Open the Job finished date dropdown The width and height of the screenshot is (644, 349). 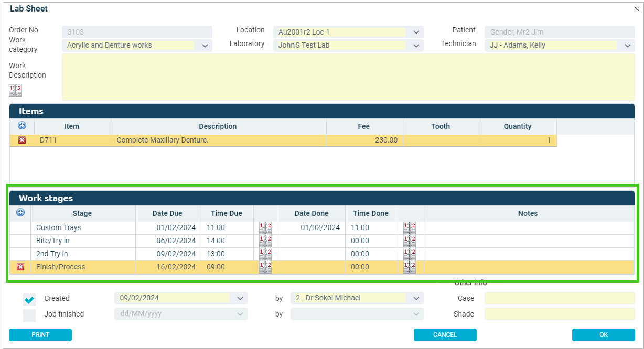pos(240,314)
